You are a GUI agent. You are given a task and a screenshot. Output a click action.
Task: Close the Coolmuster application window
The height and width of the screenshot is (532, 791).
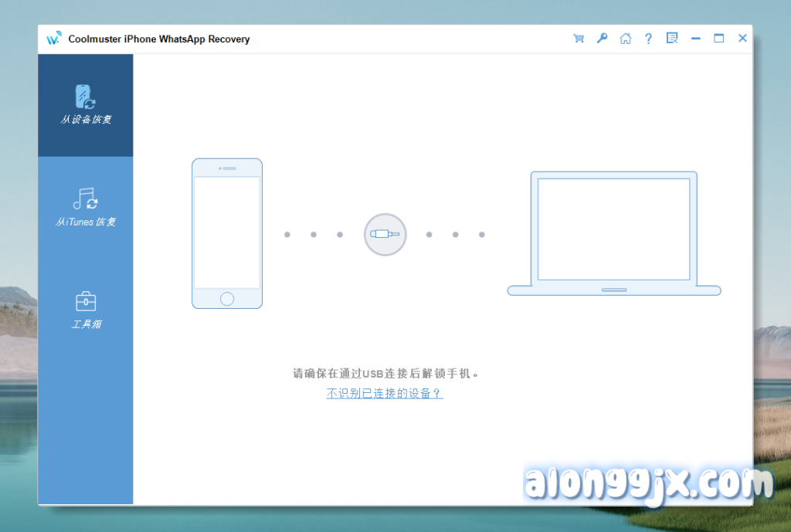point(742,39)
